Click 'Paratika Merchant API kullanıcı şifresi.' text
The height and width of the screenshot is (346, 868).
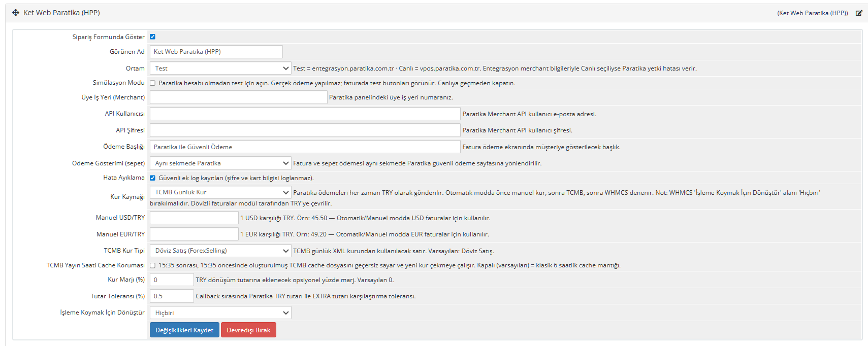click(x=518, y=130)
